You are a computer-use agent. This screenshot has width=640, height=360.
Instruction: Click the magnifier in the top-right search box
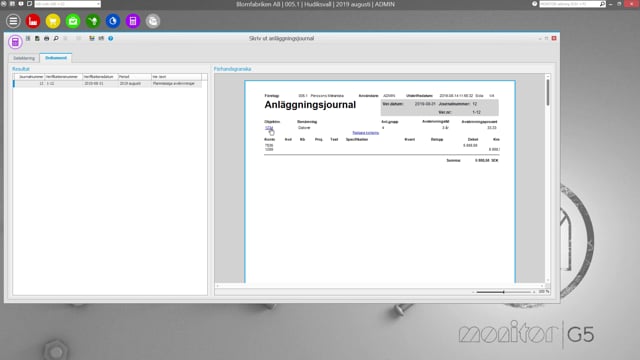602,4
